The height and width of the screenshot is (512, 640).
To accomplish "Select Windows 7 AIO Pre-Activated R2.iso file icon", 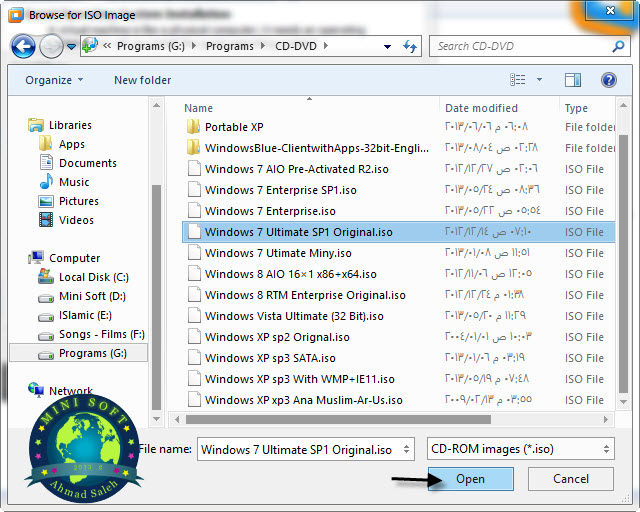I will pos(194,169).
